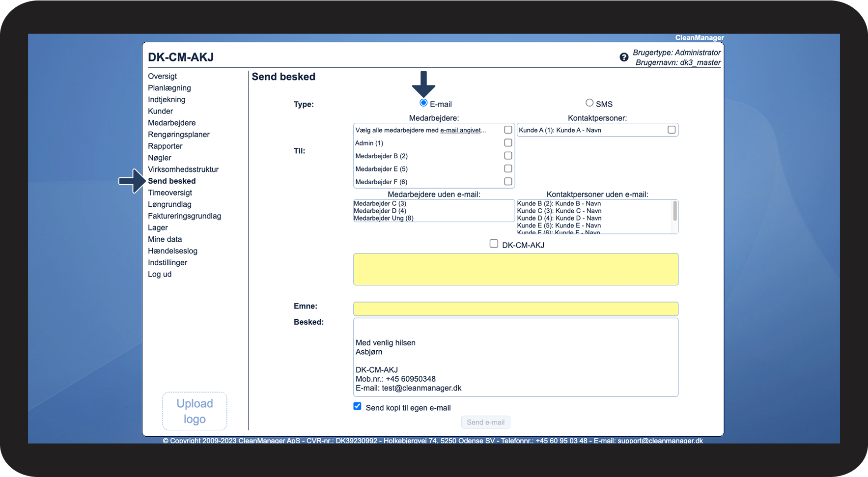Select the SMS message type
Screen dimensions: 868x477
pos(589,103)
